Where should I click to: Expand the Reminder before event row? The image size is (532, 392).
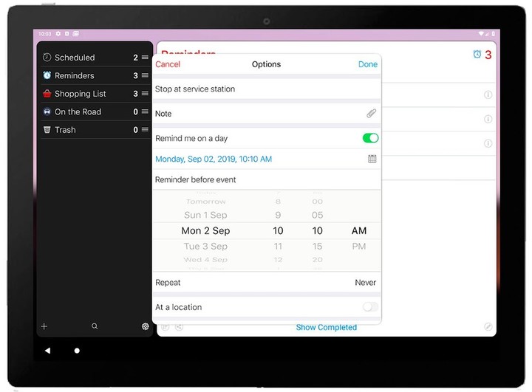click(266, 179)
